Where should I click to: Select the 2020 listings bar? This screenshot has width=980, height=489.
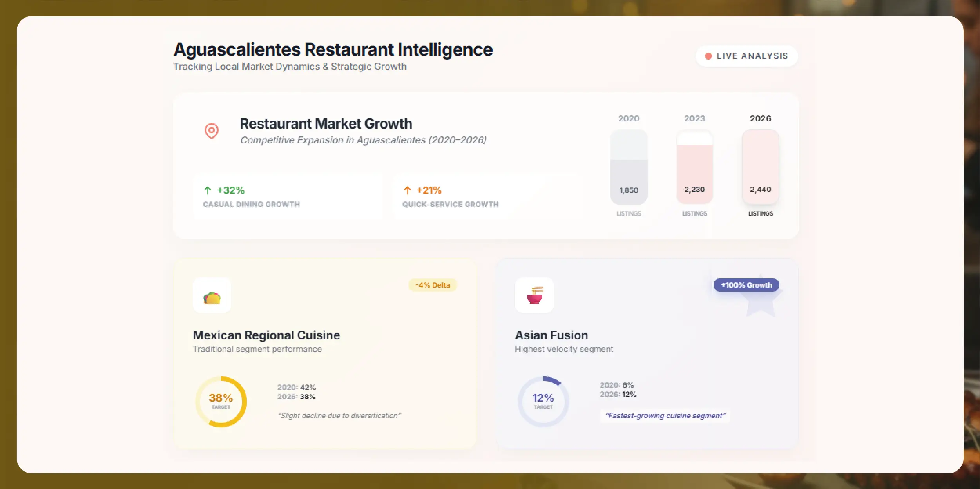click(x=629, y=167)
